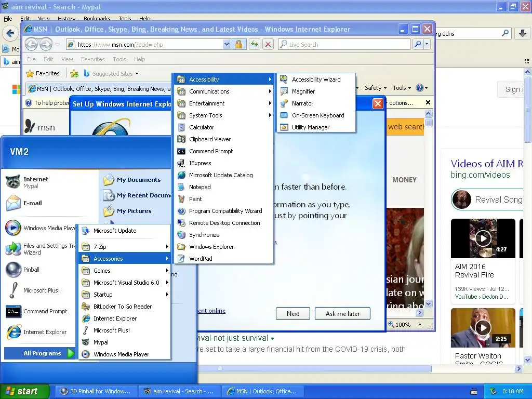Launch Notepad from Accessories menu

click(x=224, y=187)
